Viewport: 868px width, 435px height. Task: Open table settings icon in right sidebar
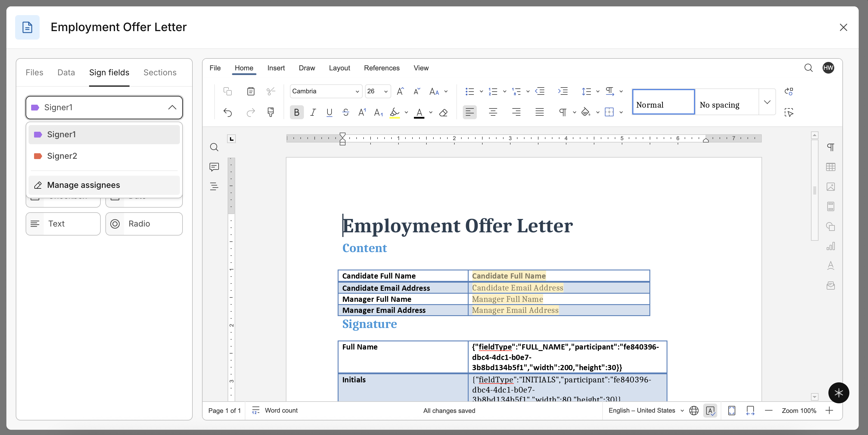pos(831,167)
